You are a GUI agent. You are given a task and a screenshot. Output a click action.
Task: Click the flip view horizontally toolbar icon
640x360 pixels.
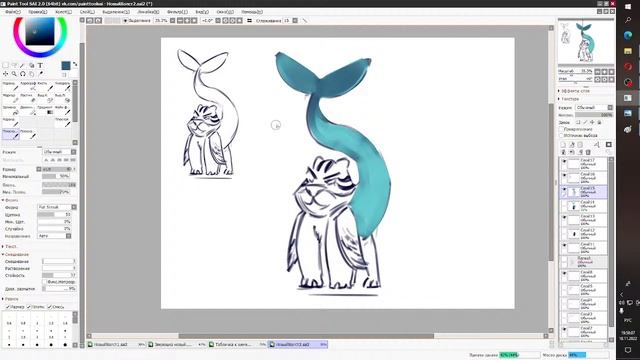tap(249, 20)
